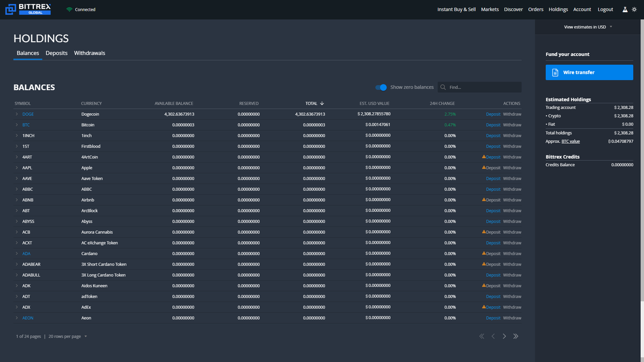Click Withdraw in the AAVE row
The height and width of the screenshot is (362, 644).
click(x=512, y=179)
